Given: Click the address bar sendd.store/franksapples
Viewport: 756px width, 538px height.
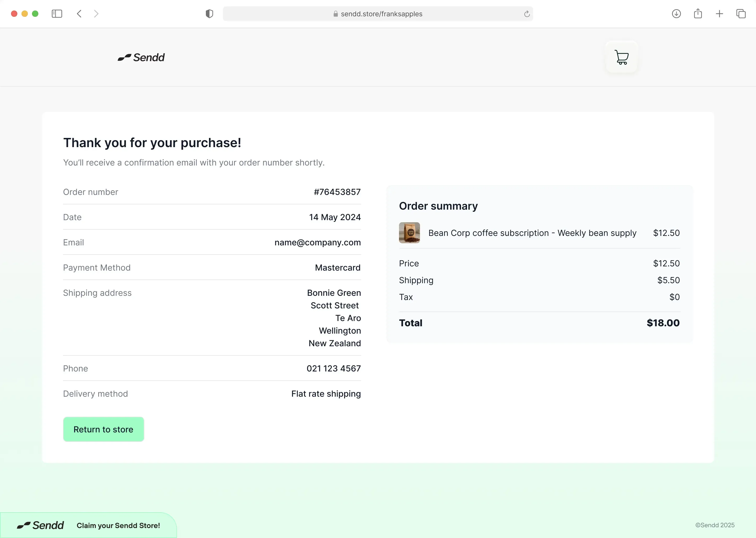Looking at the screenshot, I should [378, 14].
